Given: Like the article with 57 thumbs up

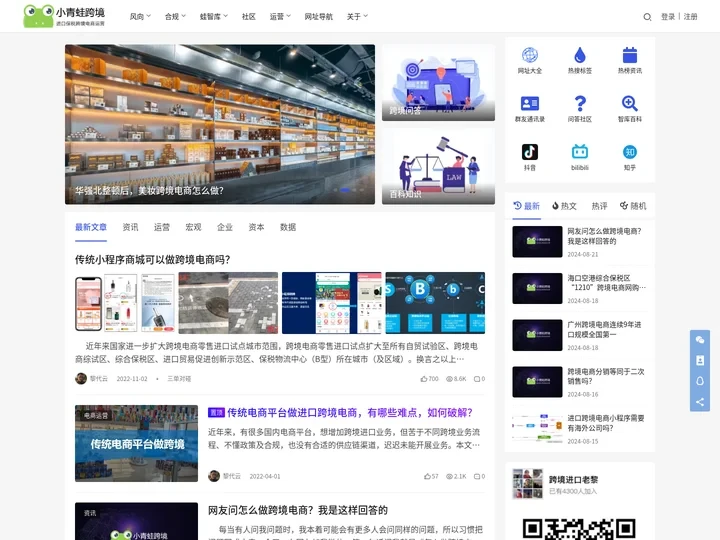Looking at the screenshot, I should [x=431, y=476].
